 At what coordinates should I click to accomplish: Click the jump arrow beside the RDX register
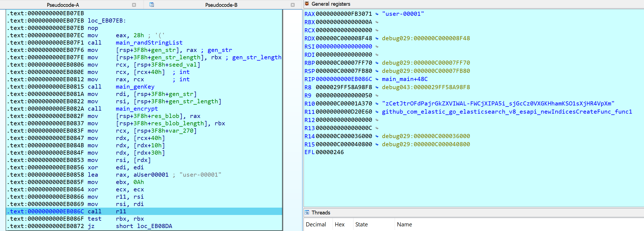coord(377,38)
